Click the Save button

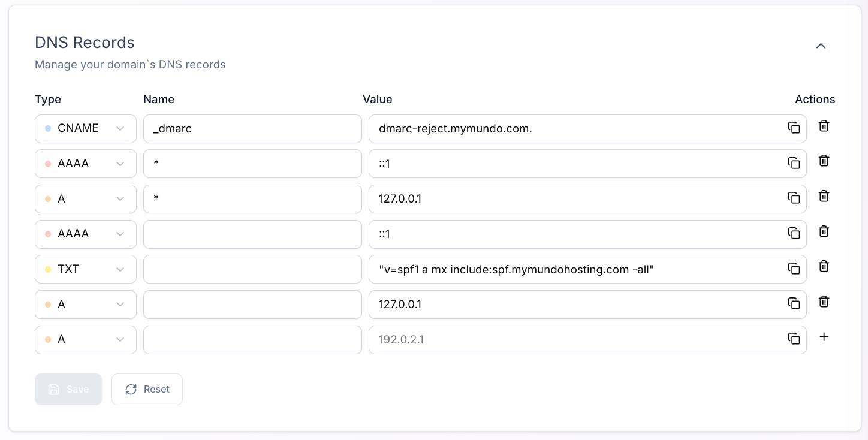(x=68, y=389)
